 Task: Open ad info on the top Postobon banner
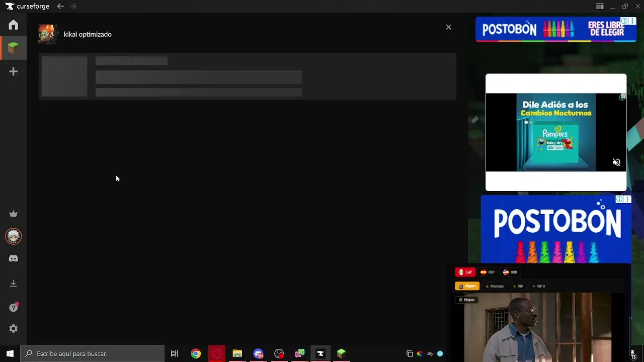(624, 21)
